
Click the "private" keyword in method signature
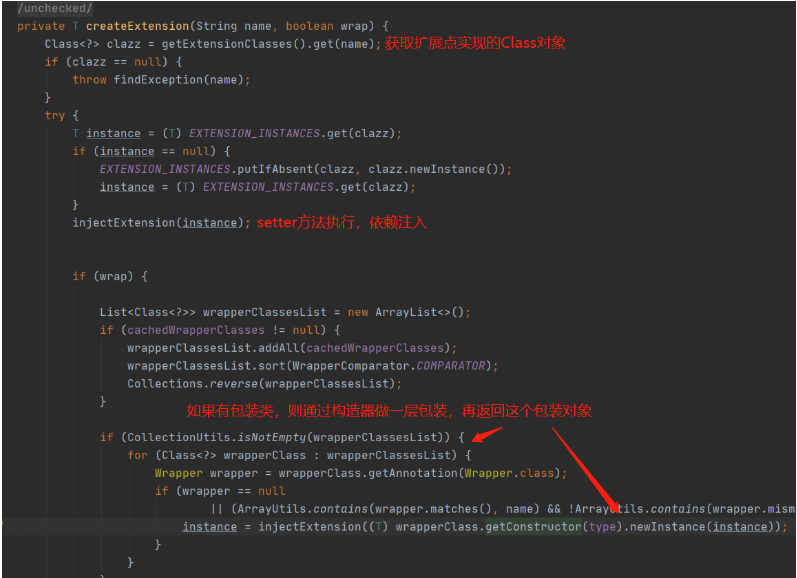[41, 26]
